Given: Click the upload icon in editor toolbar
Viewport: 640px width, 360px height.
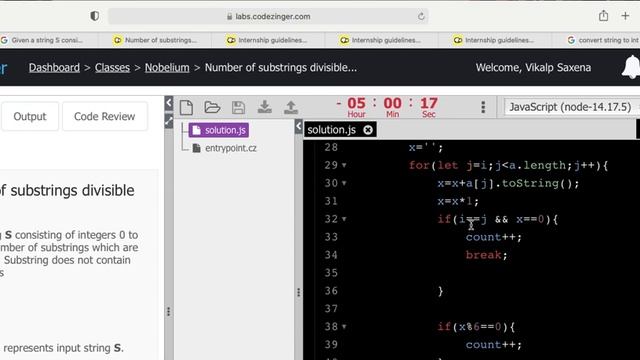Looking at the screenshot, I should tap(291, 107).
